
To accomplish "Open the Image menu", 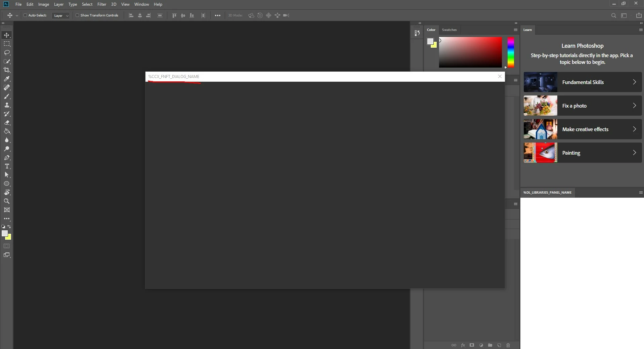I will [44, 4].
